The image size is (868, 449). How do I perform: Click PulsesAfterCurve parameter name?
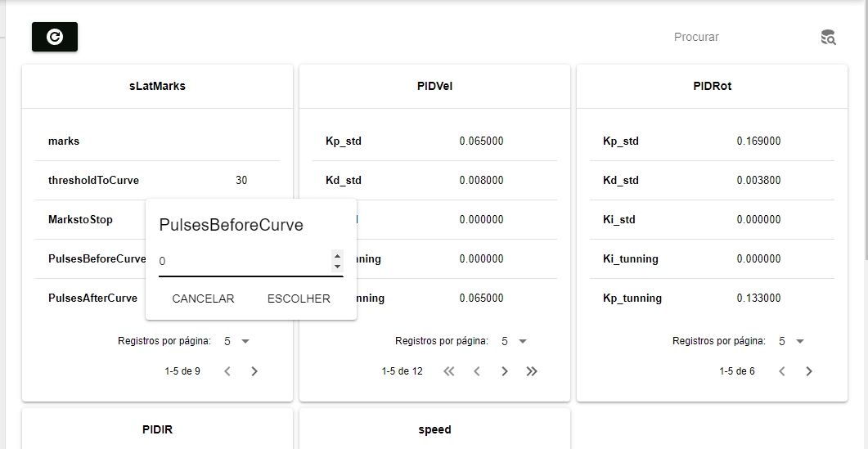92,299
